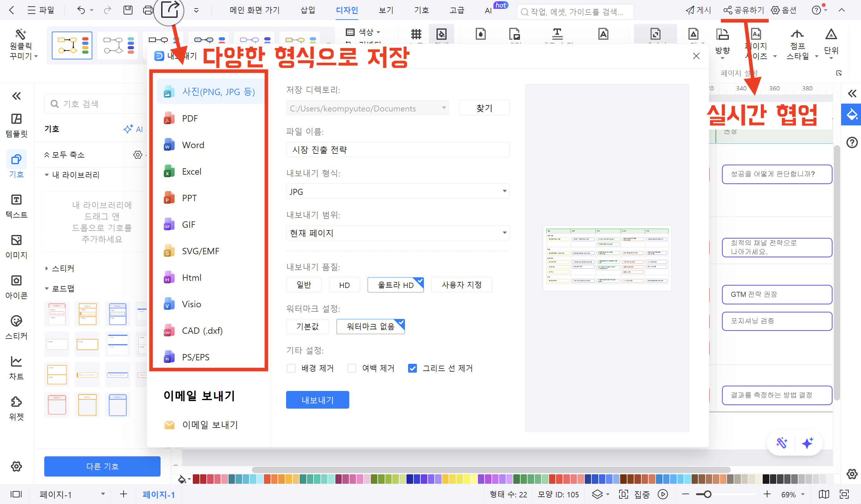Open 내보내기 형식 JPG dropdown

tap(397, 191)
